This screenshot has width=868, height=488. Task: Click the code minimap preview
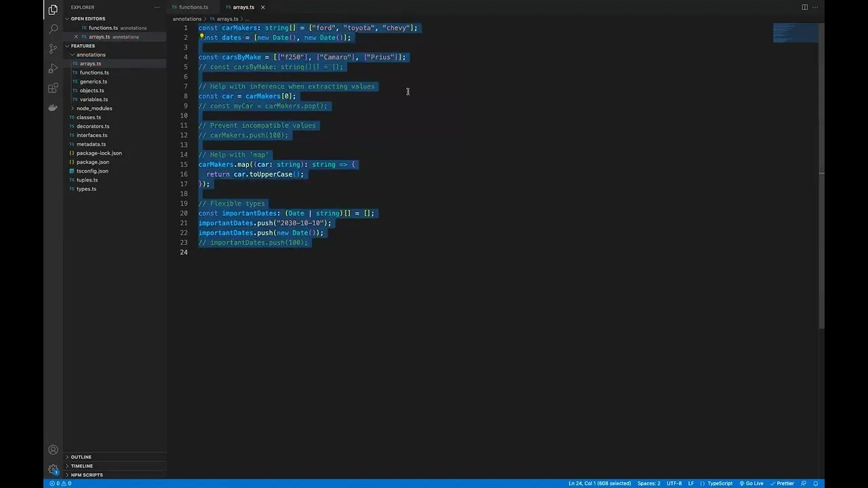795,33
